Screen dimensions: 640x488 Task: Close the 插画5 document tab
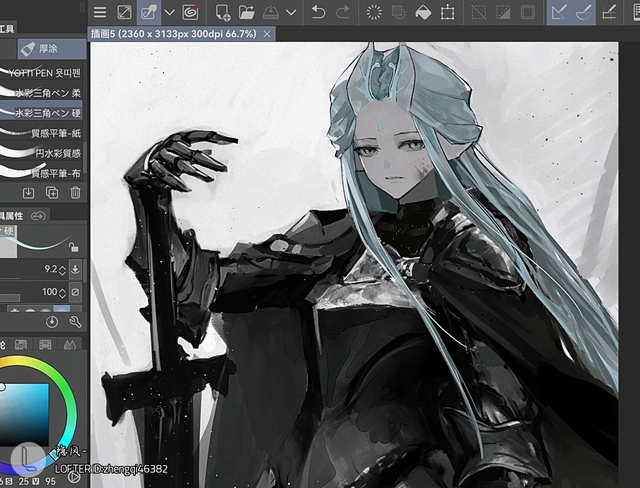click(267, 34)
